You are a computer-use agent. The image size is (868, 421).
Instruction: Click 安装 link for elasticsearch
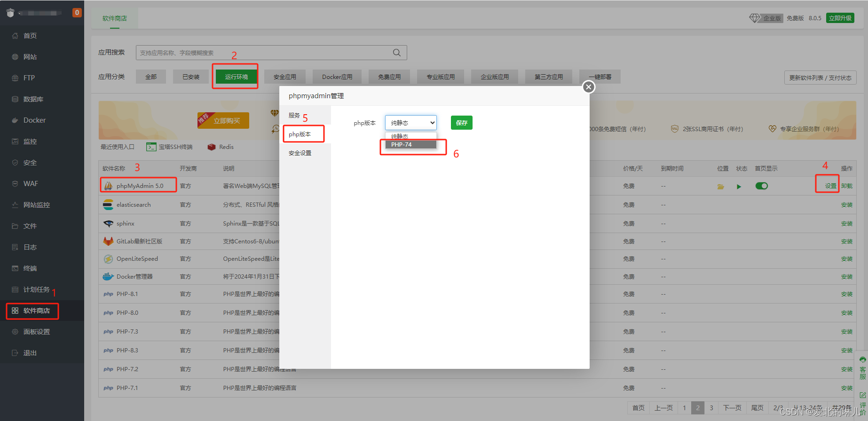coord(847,205)
